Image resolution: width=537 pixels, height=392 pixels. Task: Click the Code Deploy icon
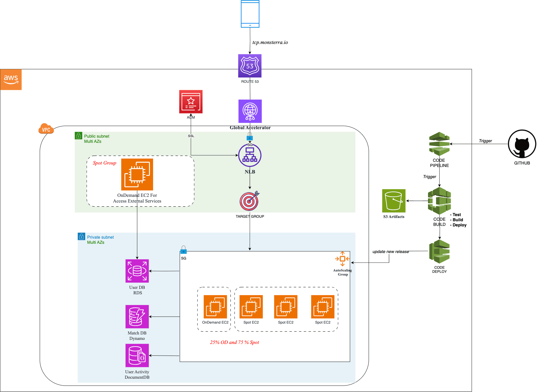coord(439,251)
